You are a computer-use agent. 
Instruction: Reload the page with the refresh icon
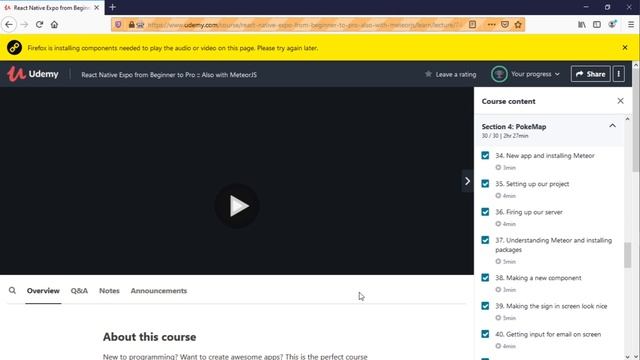tap(39, 24)
